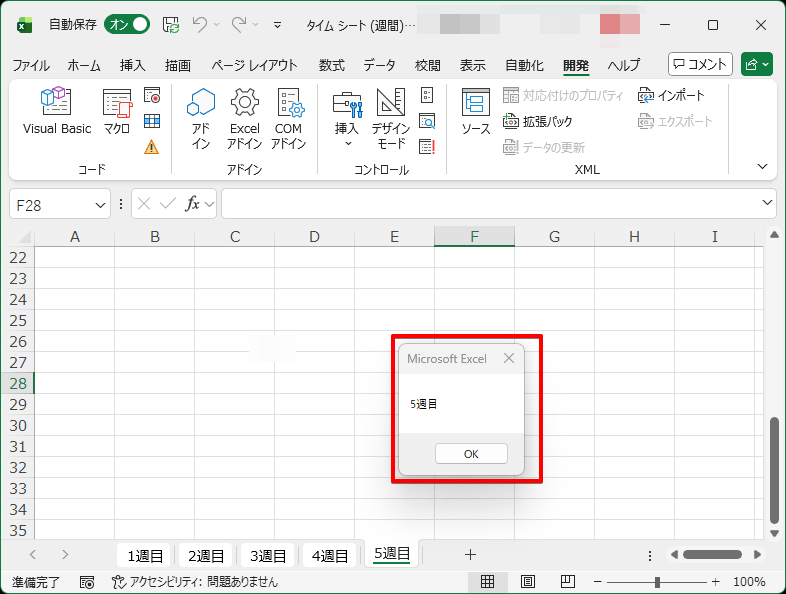Image resolution: width=786 pixels, height=594 pixels.
Task: Switch to the Help (ヘルプ) tab
Action: point(624,65)
